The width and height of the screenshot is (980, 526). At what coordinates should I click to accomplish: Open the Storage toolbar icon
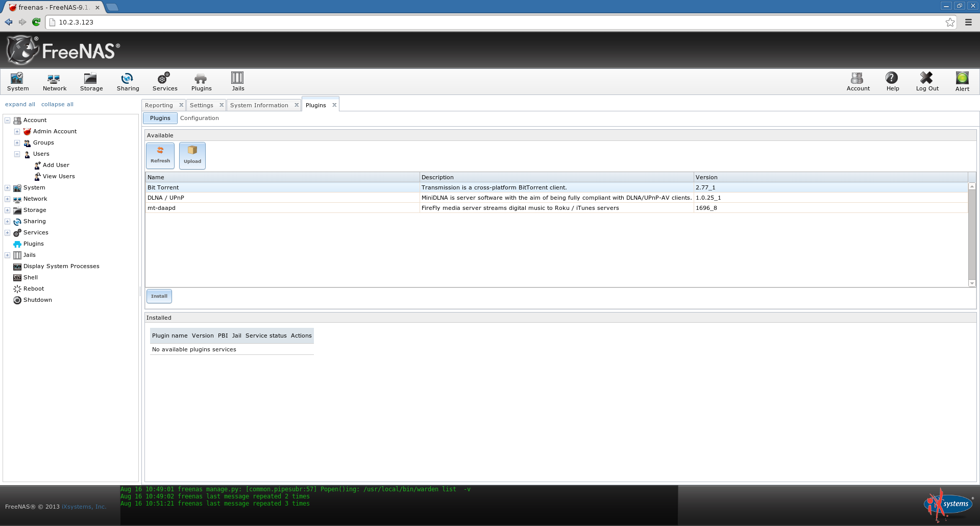pos(91,82)
